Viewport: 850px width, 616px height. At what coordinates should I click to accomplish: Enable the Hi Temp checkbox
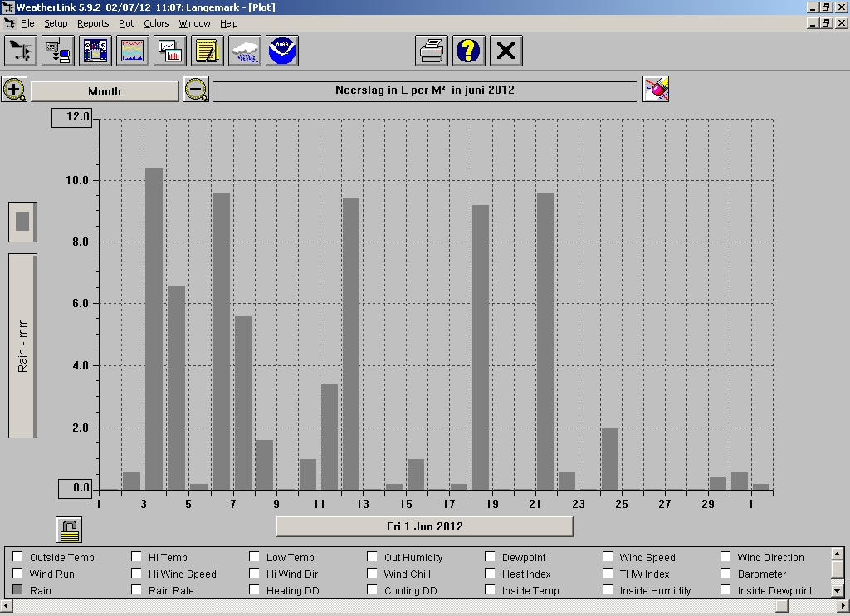point(137,557)
